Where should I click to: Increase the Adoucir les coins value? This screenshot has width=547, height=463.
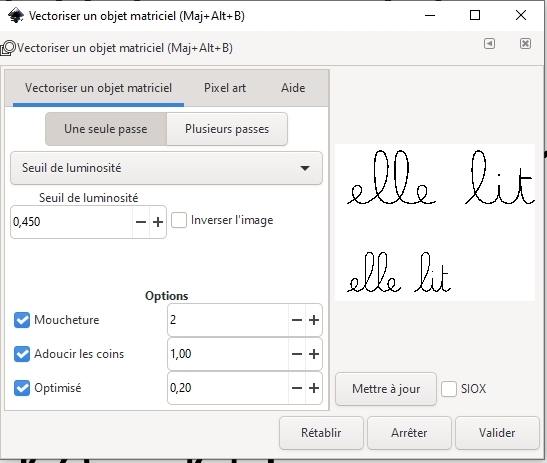pyautogui.click(x=314, y=354)
